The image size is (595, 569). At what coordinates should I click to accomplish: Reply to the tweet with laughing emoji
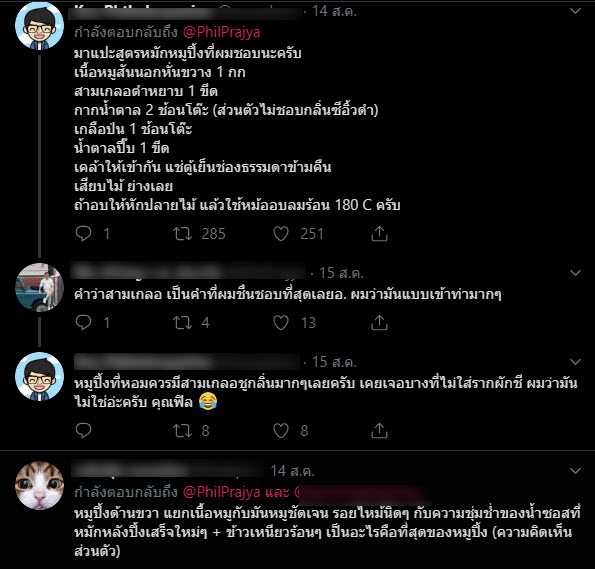[83, 430]
